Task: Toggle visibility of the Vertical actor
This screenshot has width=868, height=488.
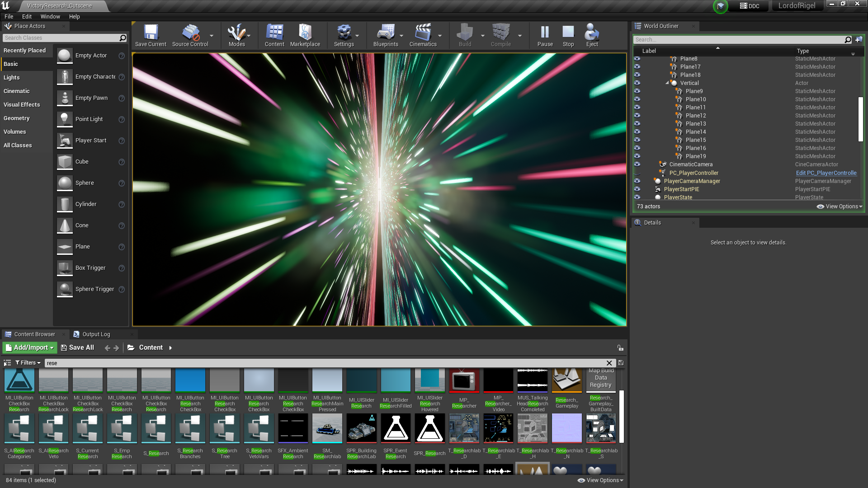Action: tap(637, 83)
